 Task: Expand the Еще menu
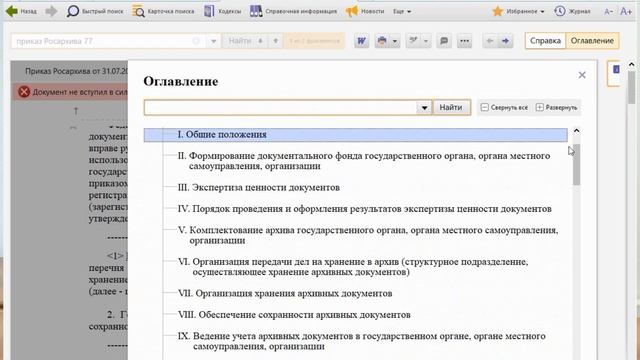(402, 11)
